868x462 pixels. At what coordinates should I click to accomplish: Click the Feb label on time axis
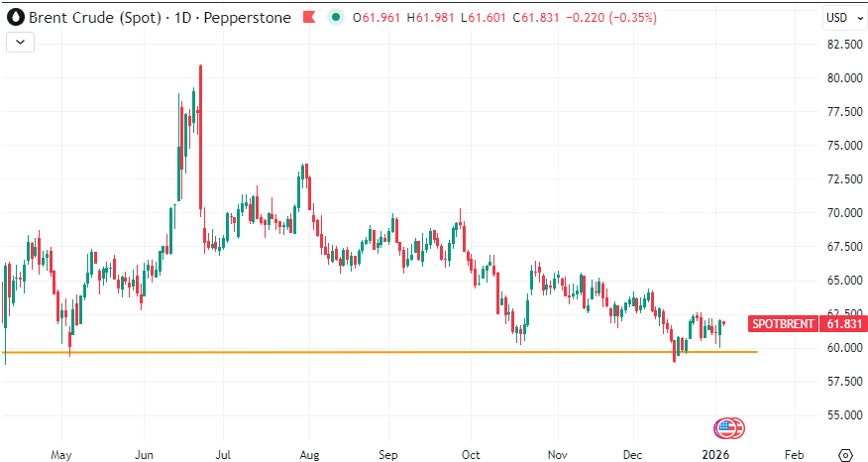pos(793,454)
